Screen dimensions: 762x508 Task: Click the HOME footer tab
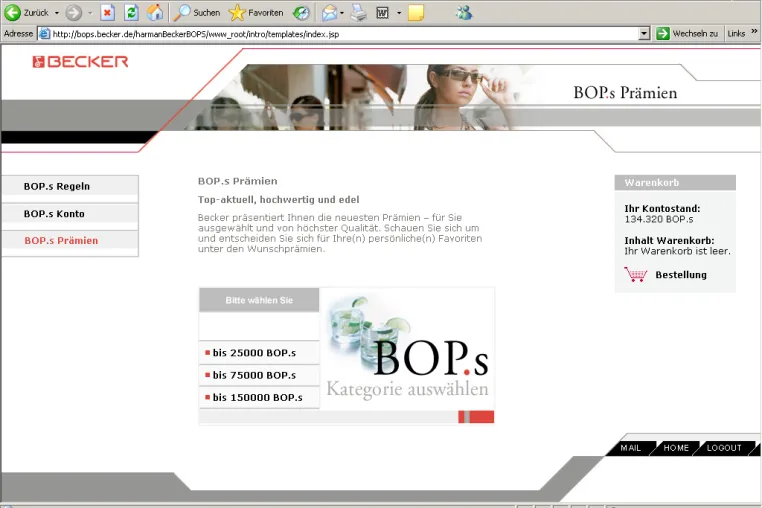tap(676, 448)
